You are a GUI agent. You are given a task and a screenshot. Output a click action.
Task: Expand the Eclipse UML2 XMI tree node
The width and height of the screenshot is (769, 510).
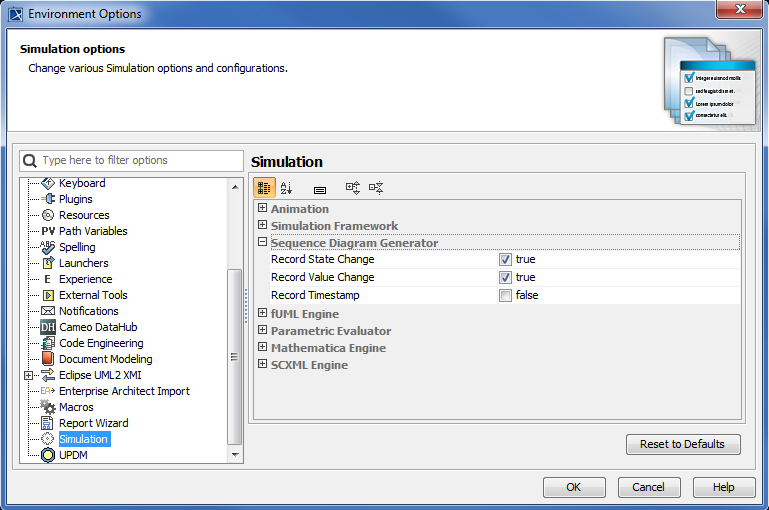28,376
